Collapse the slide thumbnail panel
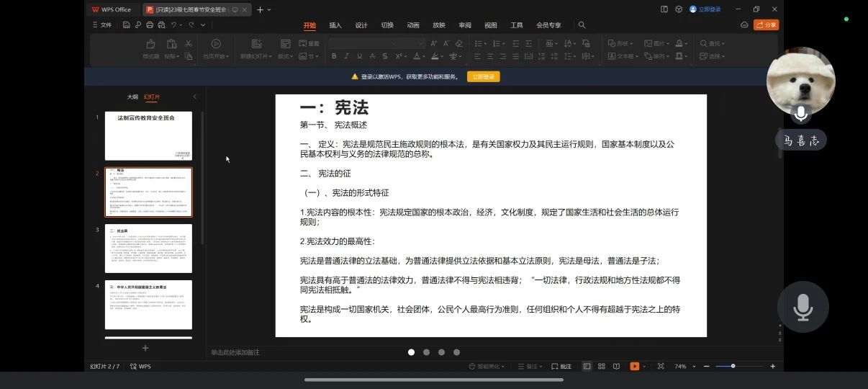The height and width of the screenshot is (389, 868). 194,97
